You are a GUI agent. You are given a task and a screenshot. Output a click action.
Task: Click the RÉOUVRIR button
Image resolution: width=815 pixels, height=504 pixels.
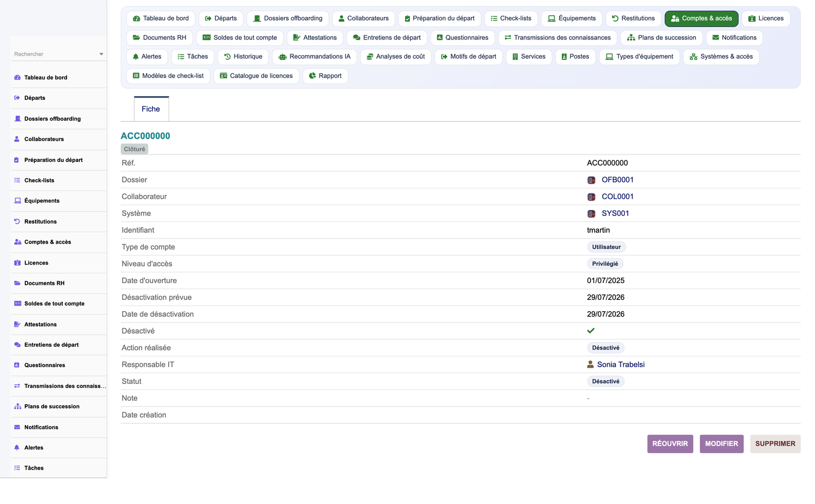[670, 444]
